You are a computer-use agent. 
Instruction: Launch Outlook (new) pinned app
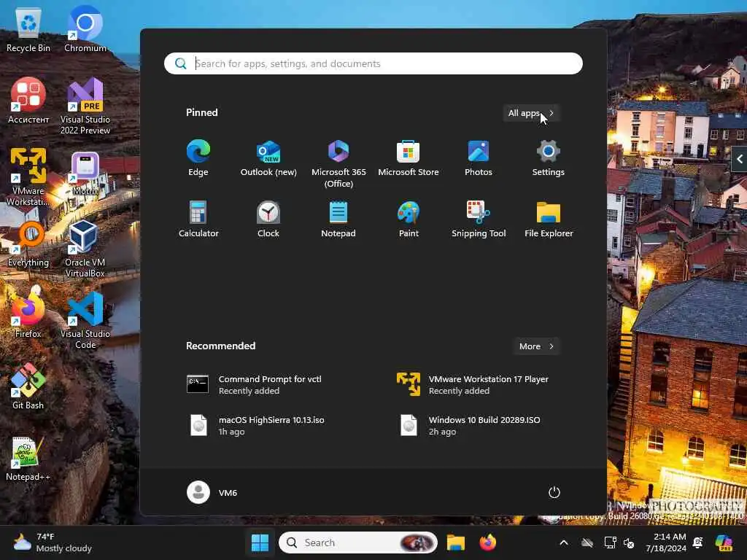[x=268, y=158]
